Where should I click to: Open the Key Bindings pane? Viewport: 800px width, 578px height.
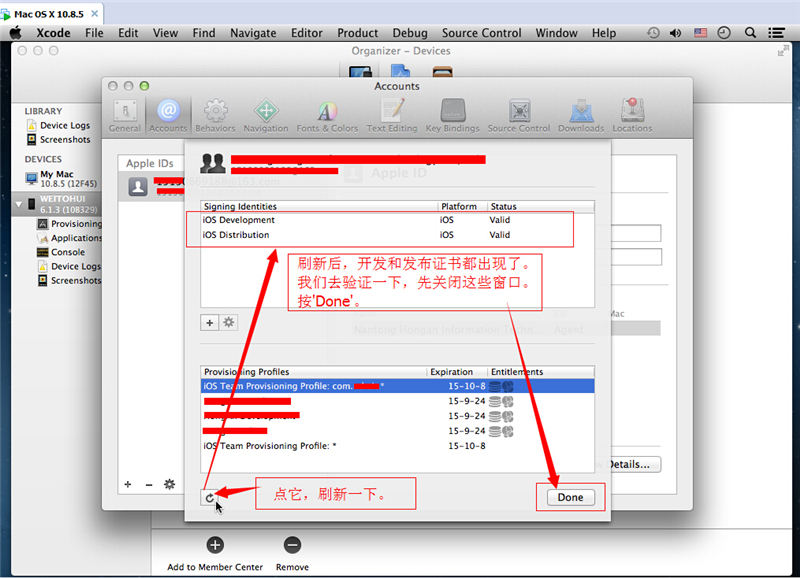[453, 116]
